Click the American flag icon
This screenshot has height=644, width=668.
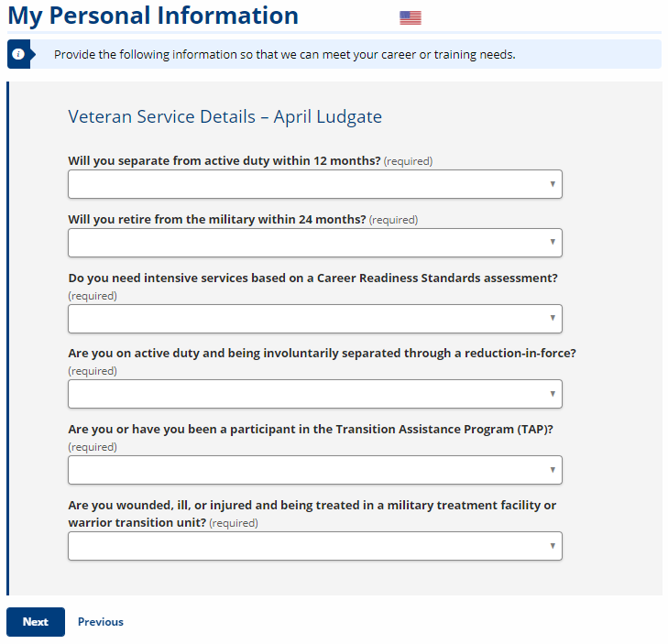411,18
